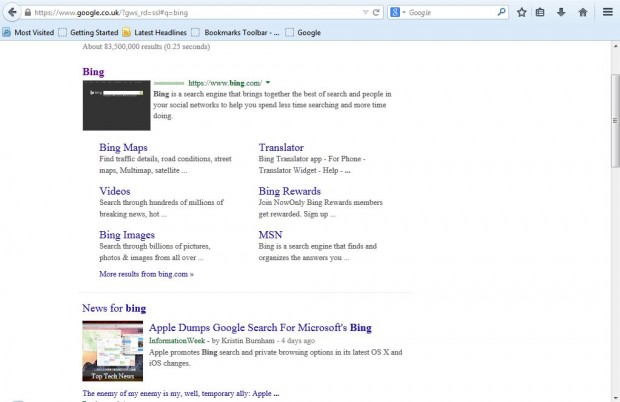Open the Google bookmark
Viewport: 620px width, 402px height.
[303, 32]
